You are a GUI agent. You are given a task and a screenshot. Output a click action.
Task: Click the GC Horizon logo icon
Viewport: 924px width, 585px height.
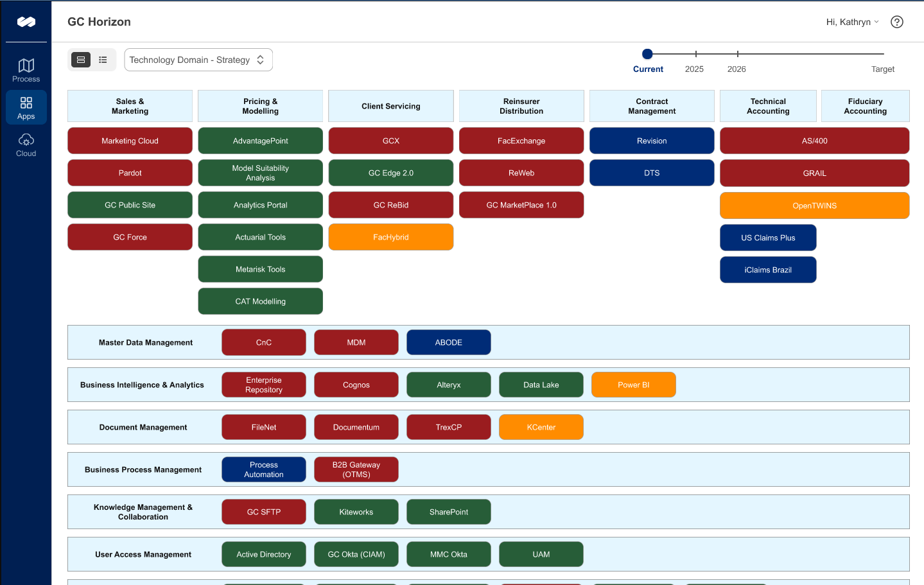(26, 22)
